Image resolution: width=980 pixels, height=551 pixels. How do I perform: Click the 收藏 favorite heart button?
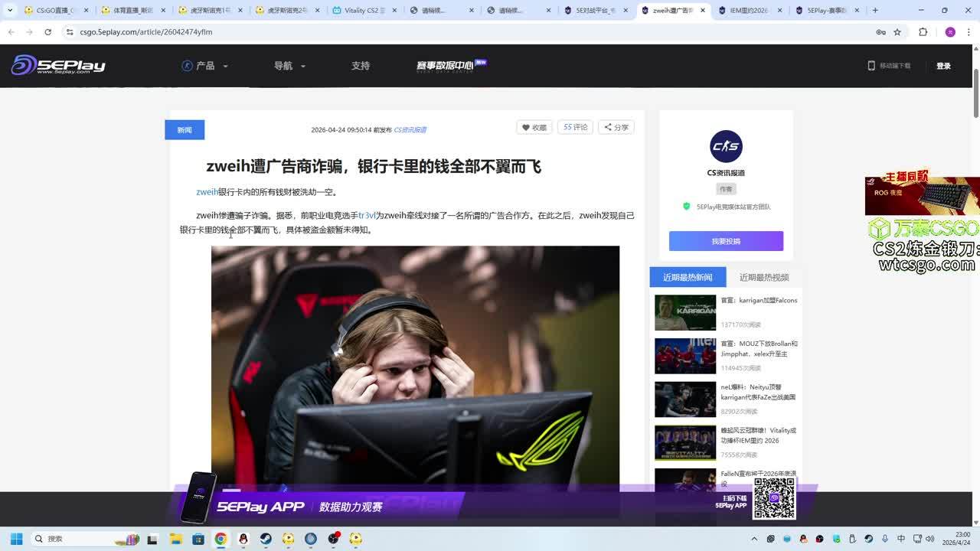[x=534, y=128]
